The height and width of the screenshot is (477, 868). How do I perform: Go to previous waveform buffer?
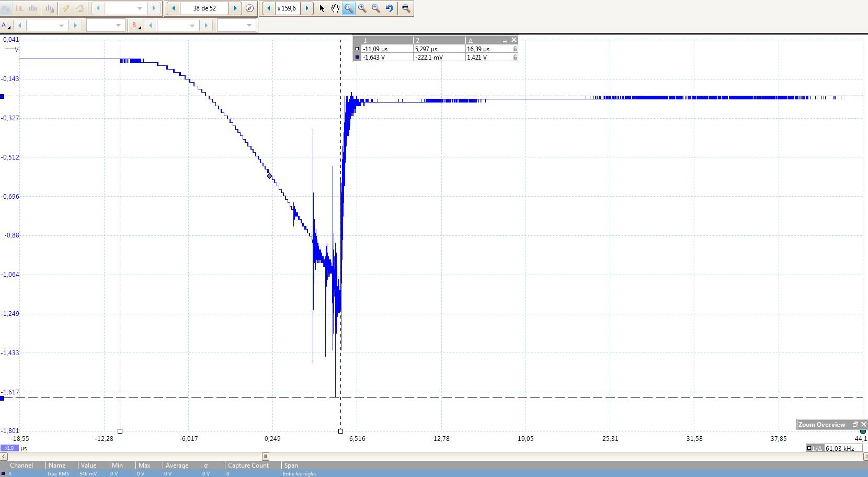click(174, 8)
